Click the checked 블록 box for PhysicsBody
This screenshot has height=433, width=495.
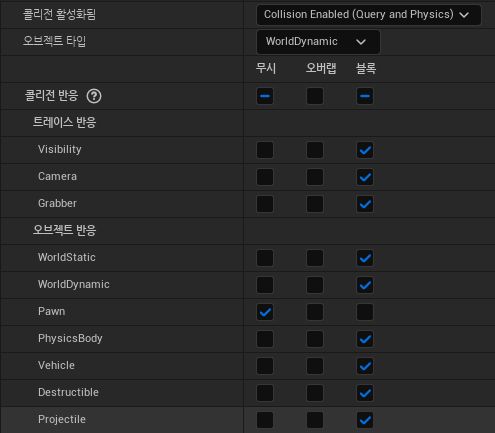[x=365, y=339]
